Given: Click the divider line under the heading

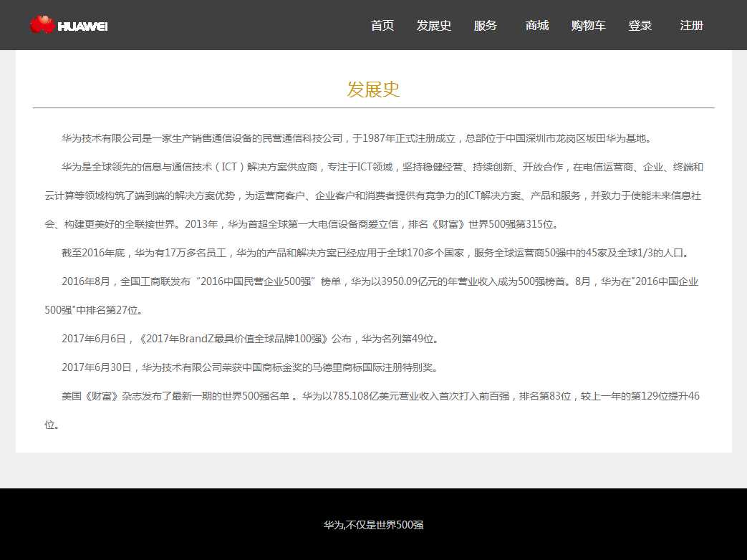Looking at the screenshot, I should coord(373,107).
